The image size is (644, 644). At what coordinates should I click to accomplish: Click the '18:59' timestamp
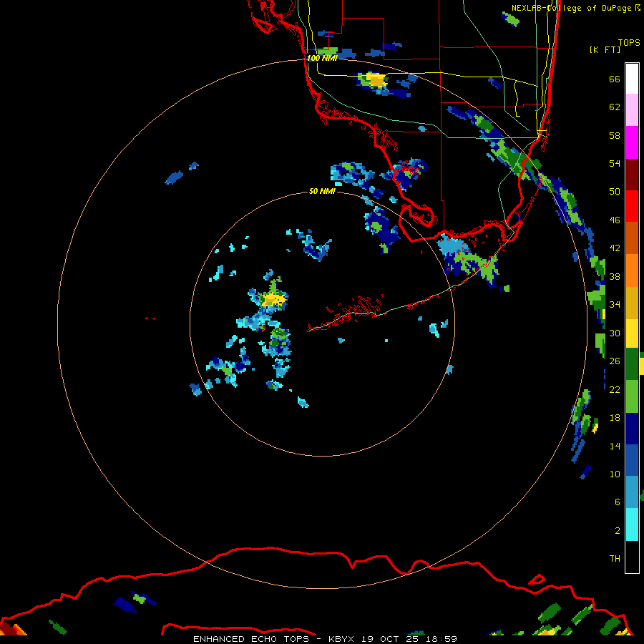pyautogui.click(x=443, y=639)
